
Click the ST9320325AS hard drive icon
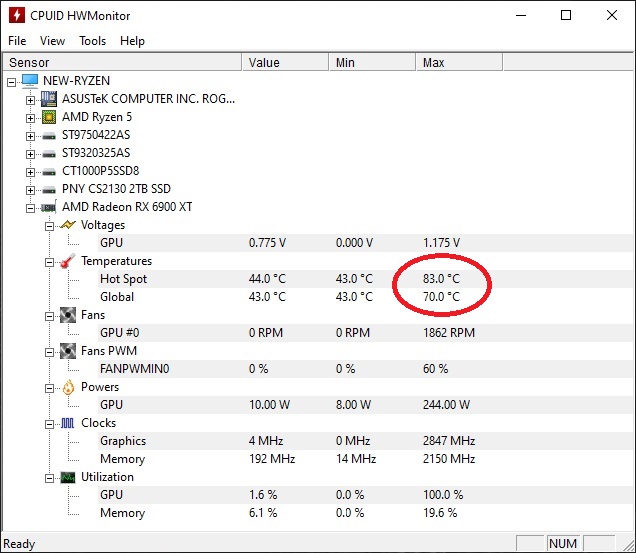pyautogui.click(x=49, y=154)
